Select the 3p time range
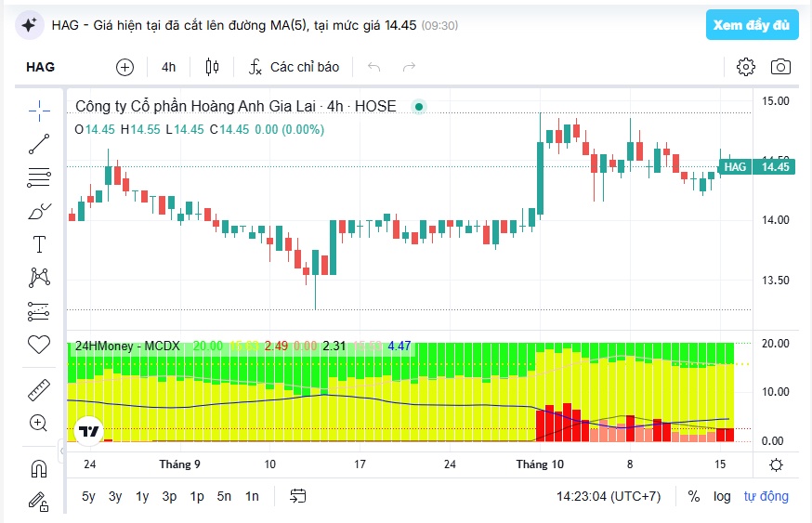The height and width of the screenshot is (523, 812). click(169, 496)
